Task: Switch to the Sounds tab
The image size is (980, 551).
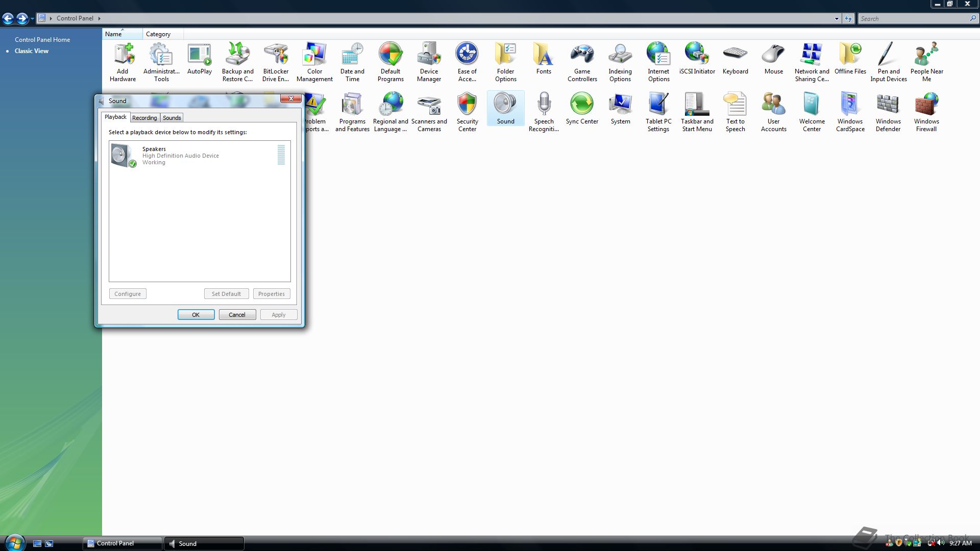Action: click(x=172, y=118)
